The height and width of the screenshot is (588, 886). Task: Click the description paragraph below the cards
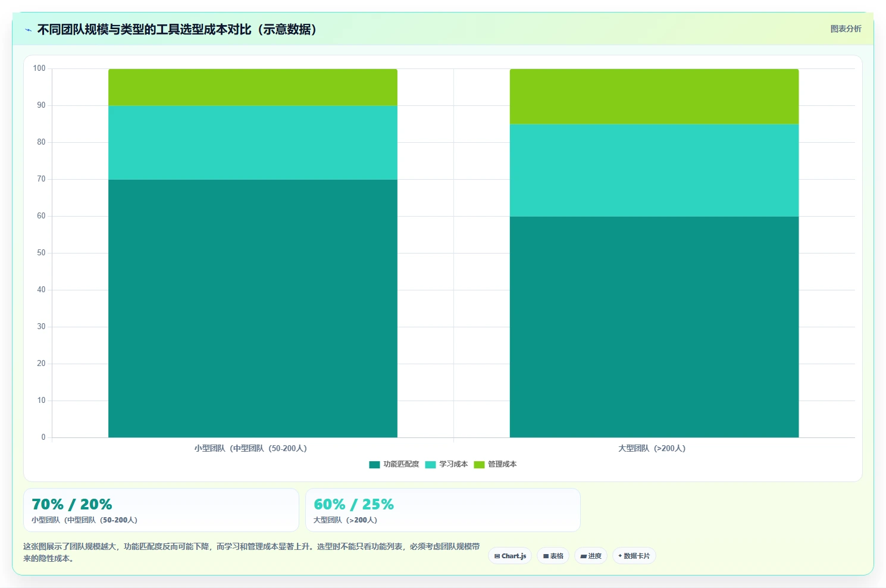[252, 552]
